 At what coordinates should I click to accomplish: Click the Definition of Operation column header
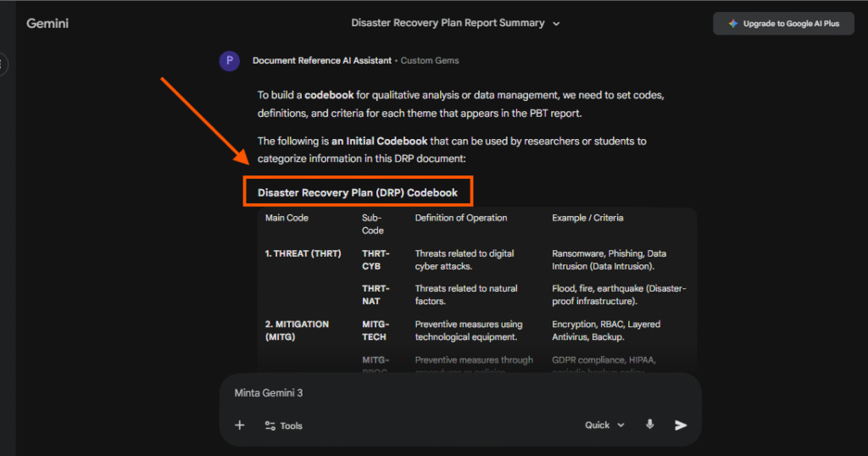pyautogui.click(x=460, y=218)
